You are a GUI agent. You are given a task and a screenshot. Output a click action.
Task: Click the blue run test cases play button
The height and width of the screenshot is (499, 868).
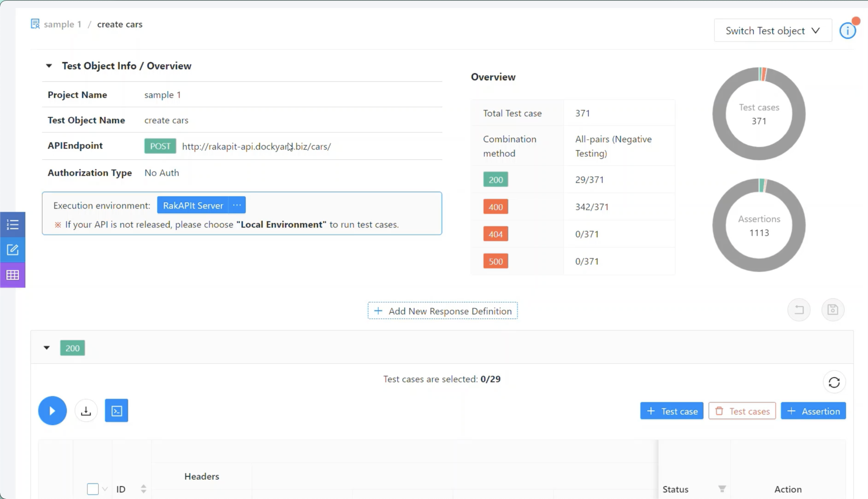(53, 411)
